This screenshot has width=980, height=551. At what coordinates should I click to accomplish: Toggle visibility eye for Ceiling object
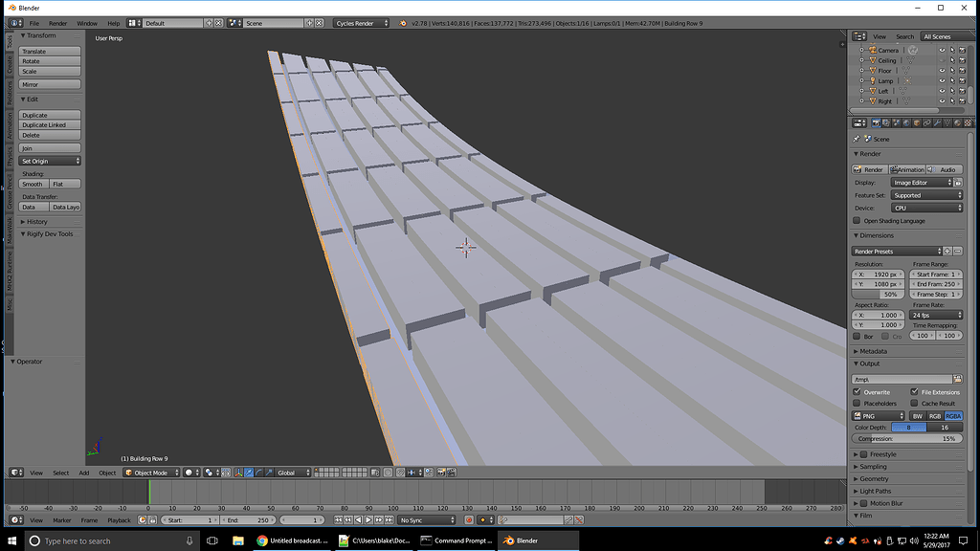tap(942, 60)
